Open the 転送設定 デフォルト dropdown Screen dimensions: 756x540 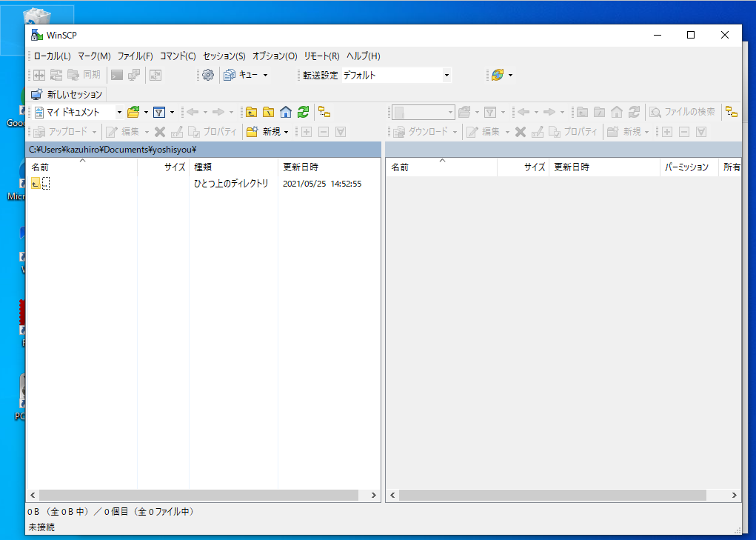(x=446, y=75)
